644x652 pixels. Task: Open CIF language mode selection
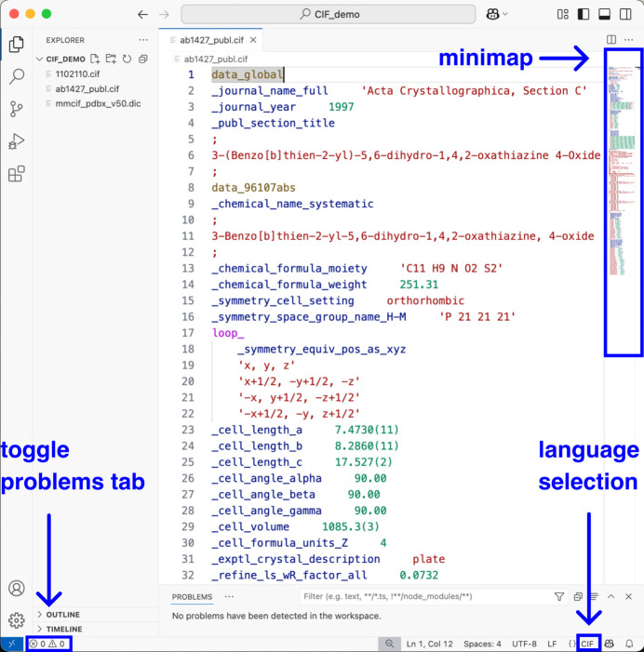click(x=587, y=644)
